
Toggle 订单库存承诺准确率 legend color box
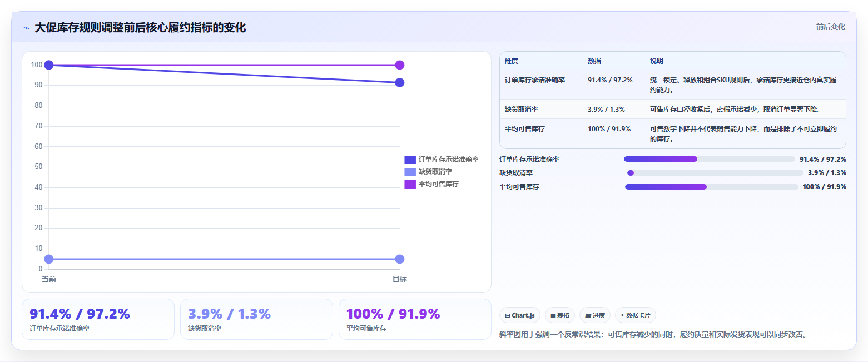pyautogui.click(x=410, y=160)
